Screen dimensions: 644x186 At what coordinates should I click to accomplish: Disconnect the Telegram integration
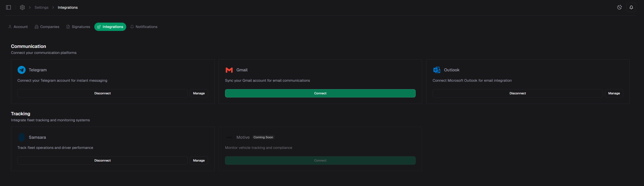(x=103, y=93)
